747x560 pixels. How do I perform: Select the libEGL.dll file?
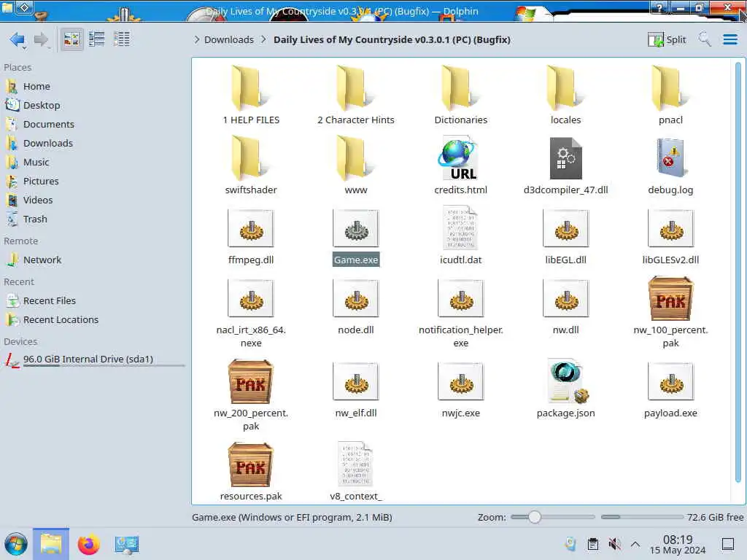(x=565, y=236)
